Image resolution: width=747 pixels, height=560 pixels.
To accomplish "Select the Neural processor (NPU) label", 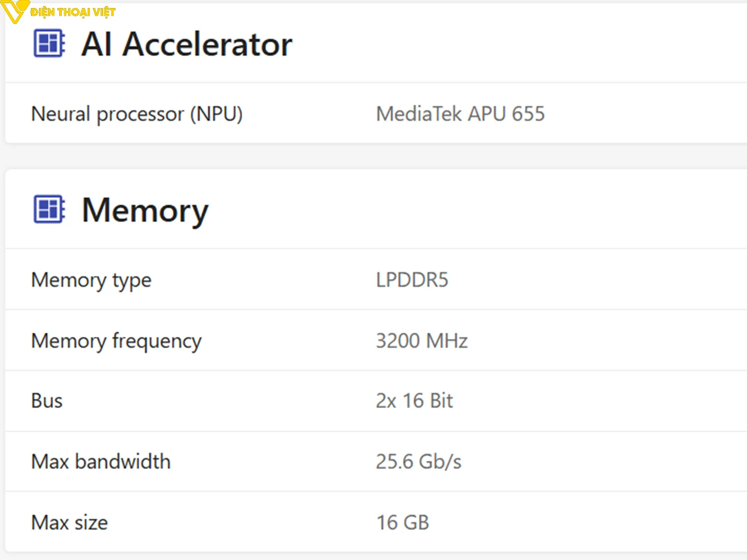I will tap(136, 114).
